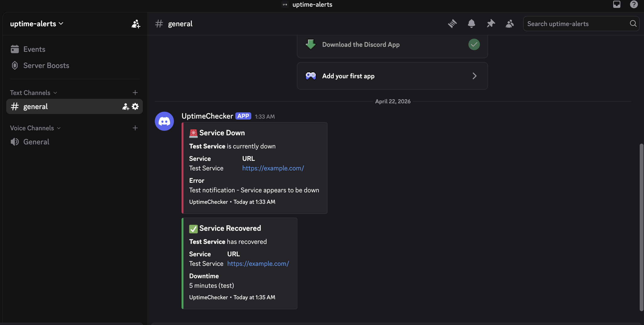Screen dimensions: 644x325
Task: Create a new text channel plus
Action: (135, 93)
